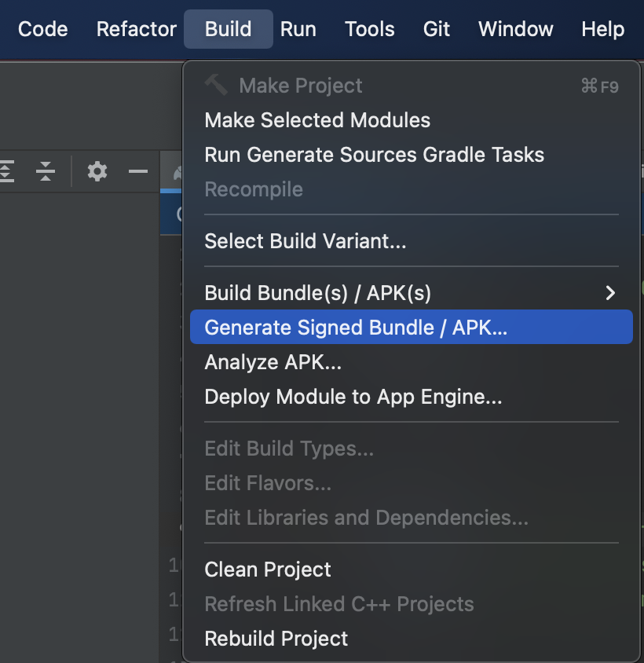Hide the tool window with the minus icon
Viewport: 644px width, 663px height.
(x=138, y=170)
